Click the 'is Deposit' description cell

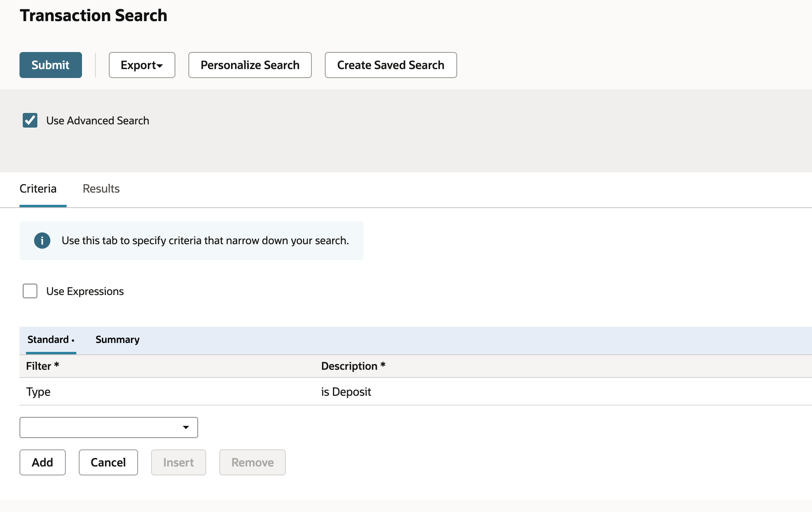[346, 392]
